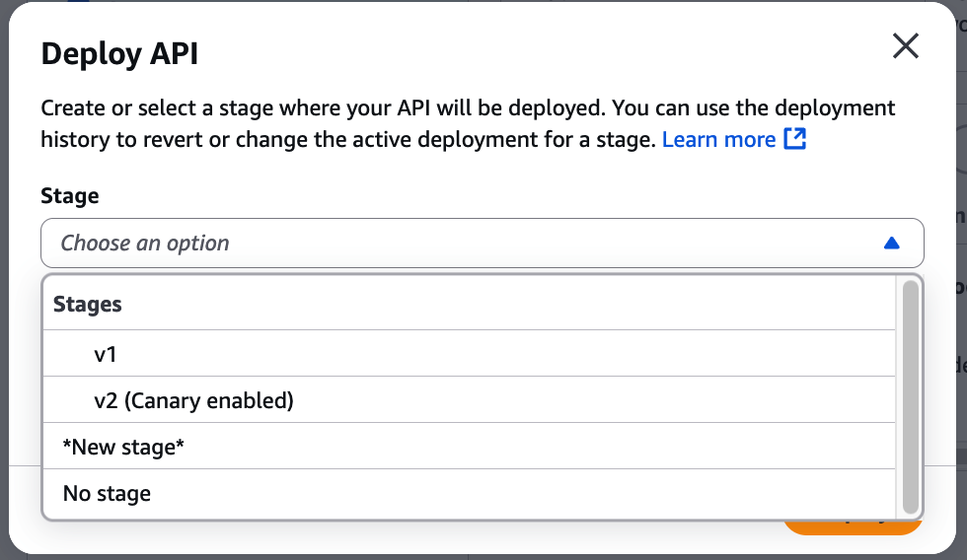Collapse the Stage dropdown showing Choose an option

(x=482, y=243)
